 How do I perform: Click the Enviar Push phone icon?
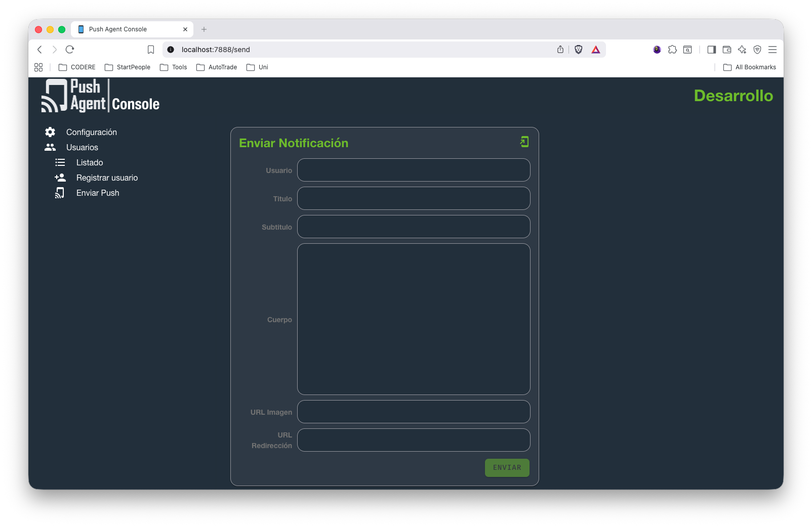[60, 193]
